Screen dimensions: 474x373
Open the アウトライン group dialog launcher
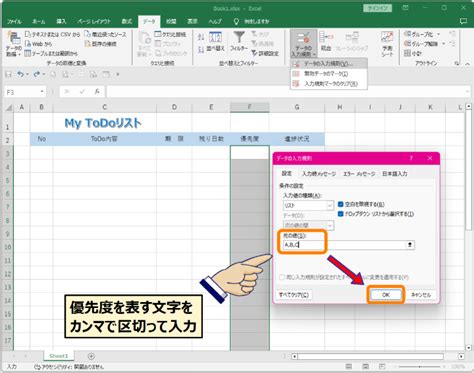[x=457, y=63]
